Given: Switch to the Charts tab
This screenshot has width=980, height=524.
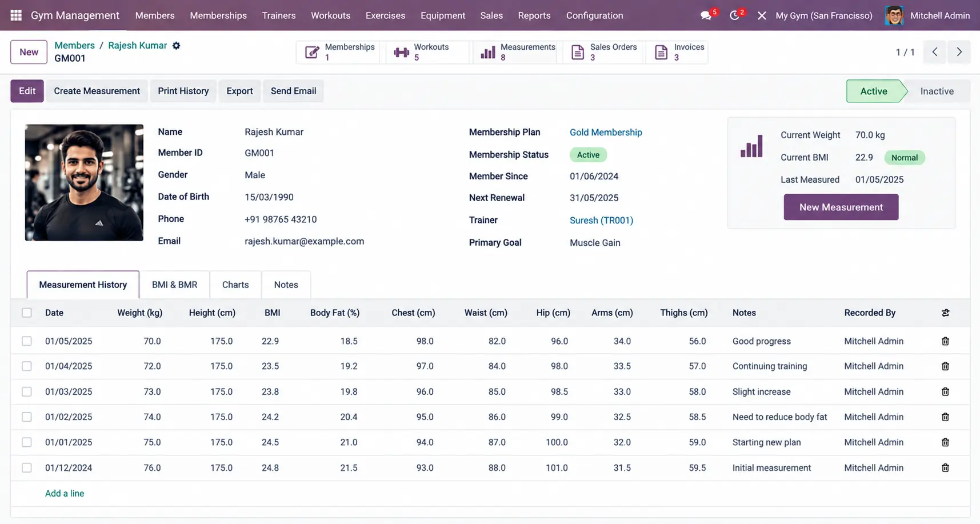Looking at the screenshot, I should coord(235,285).
